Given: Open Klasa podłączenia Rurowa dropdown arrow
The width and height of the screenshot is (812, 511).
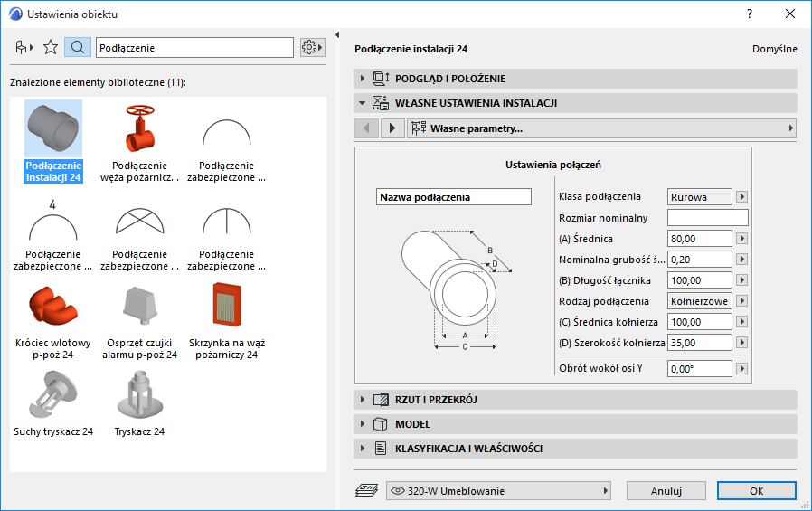Looking at the screenshot, I should (742, 197).
